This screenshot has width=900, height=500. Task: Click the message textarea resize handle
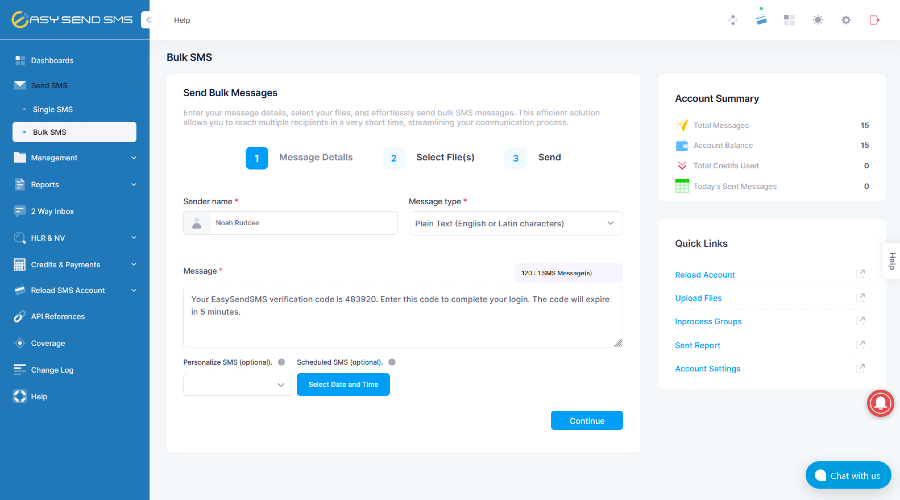tap(618, 343)
